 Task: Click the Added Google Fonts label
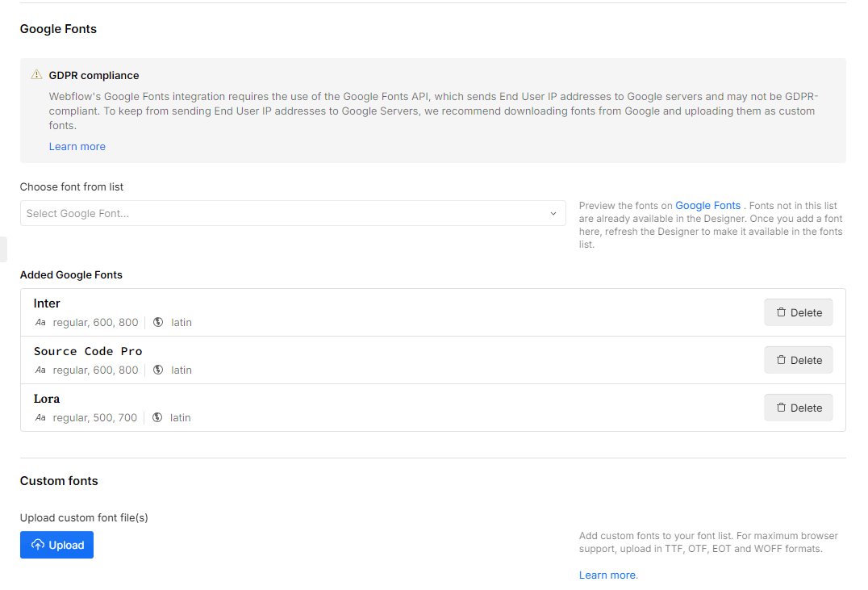tap(71, 274)
